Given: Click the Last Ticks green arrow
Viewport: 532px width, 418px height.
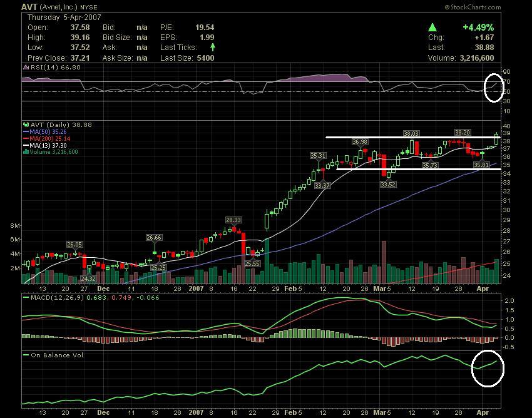Looking at the screenshot, I should click(x=213, y=47).
